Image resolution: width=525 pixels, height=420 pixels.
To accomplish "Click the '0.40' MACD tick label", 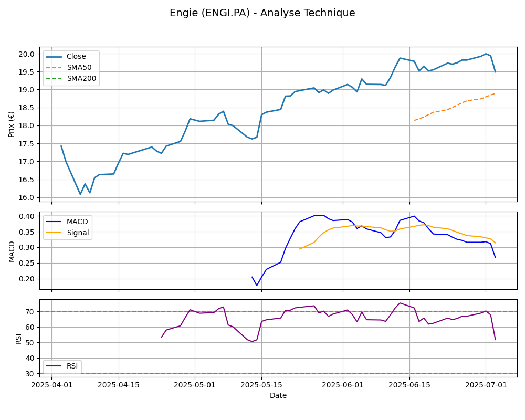I will 27,216.
